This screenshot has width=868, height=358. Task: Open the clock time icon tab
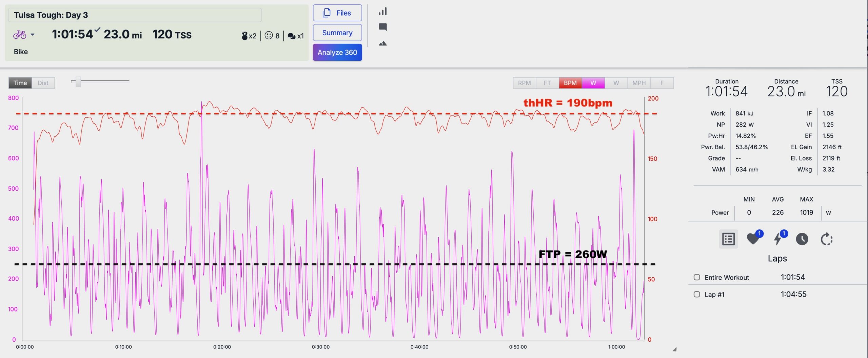click(802, 239)
